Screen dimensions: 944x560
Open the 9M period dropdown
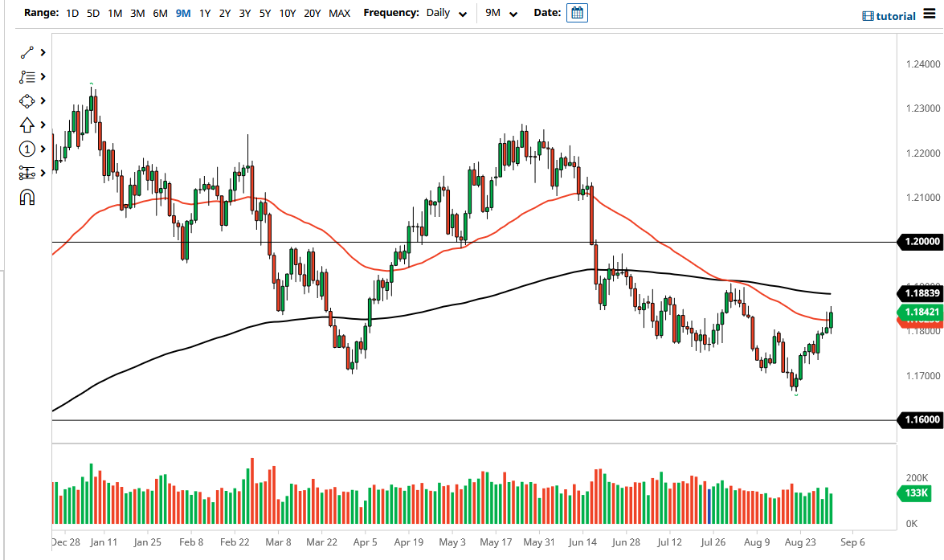[x=501, y=13]
